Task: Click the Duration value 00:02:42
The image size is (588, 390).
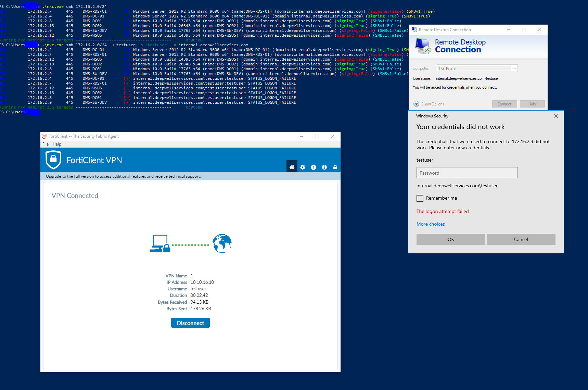Action: pyautogui.click(x=199, y=295)
